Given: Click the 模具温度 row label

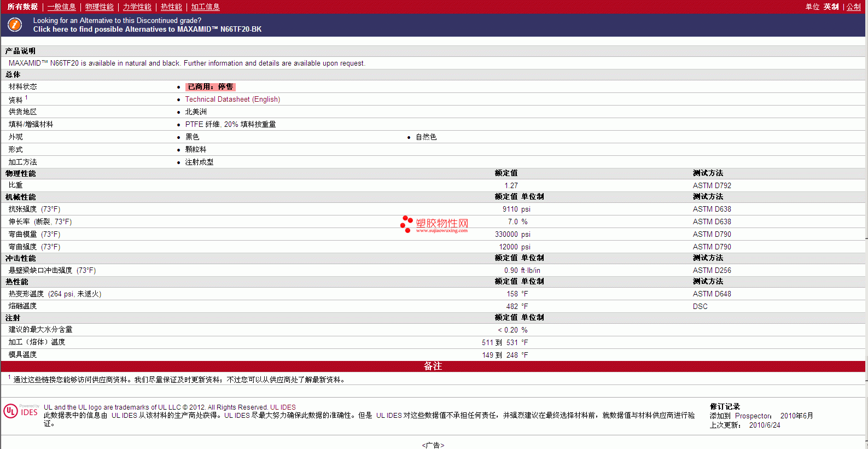Looking at the screenshot, I should 23,355.
